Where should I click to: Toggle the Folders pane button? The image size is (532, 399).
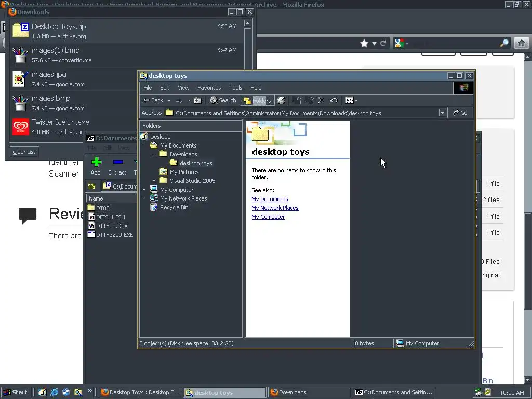[x=258, y=100]
